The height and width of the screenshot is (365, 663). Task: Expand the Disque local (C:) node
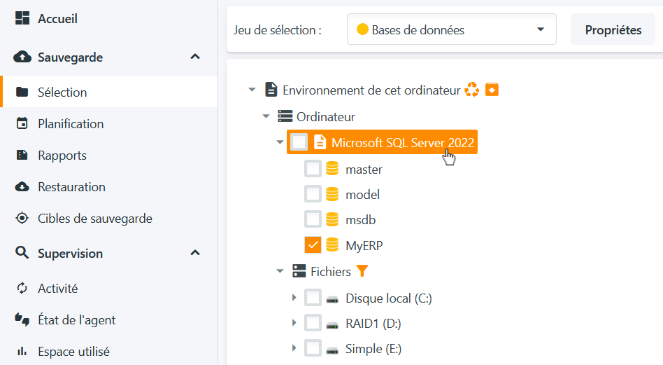click(294, 298)
